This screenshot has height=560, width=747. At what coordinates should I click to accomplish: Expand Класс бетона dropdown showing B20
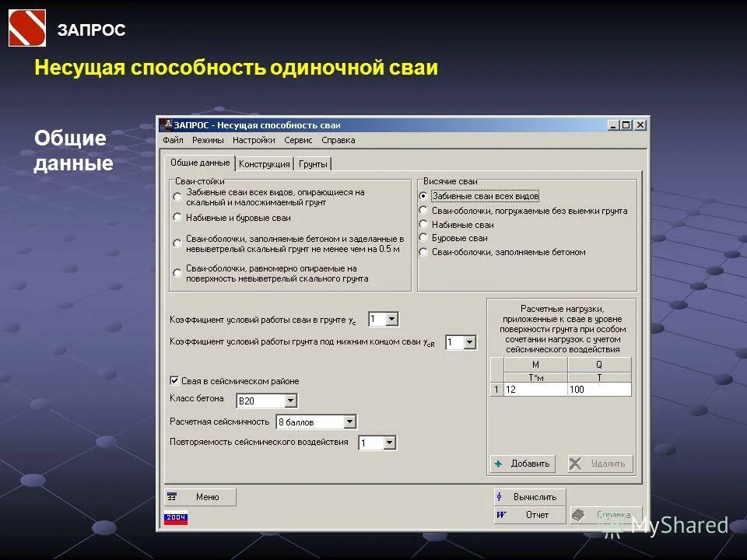(290, 401)
